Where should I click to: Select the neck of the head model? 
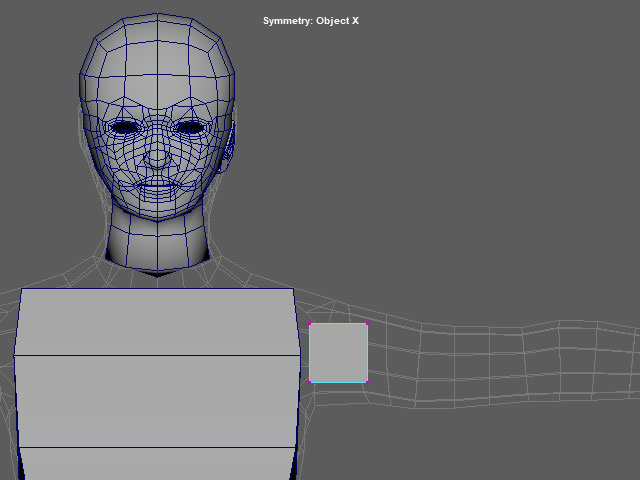coord(158,245)
